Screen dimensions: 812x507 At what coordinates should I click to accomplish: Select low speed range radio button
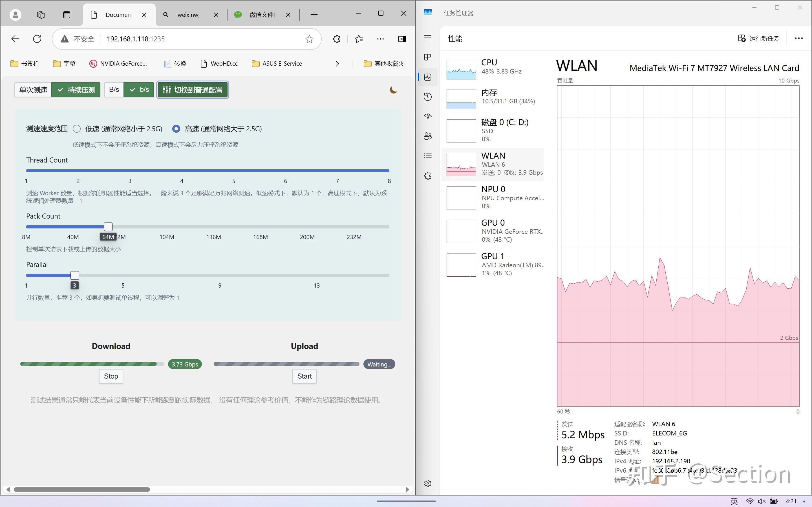tap(77, 129)
